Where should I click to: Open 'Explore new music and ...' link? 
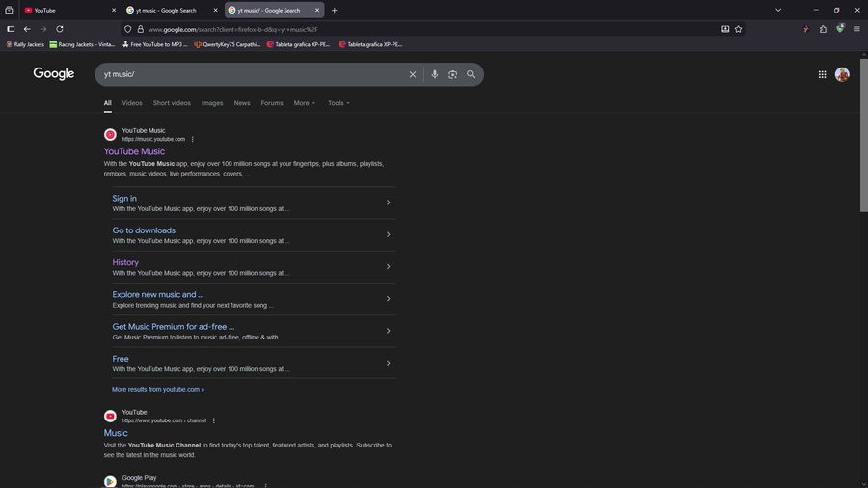click(158, 295)
